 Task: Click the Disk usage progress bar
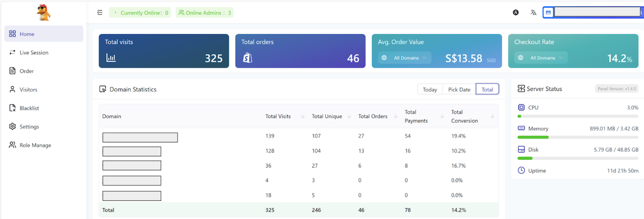pos(578,158)
